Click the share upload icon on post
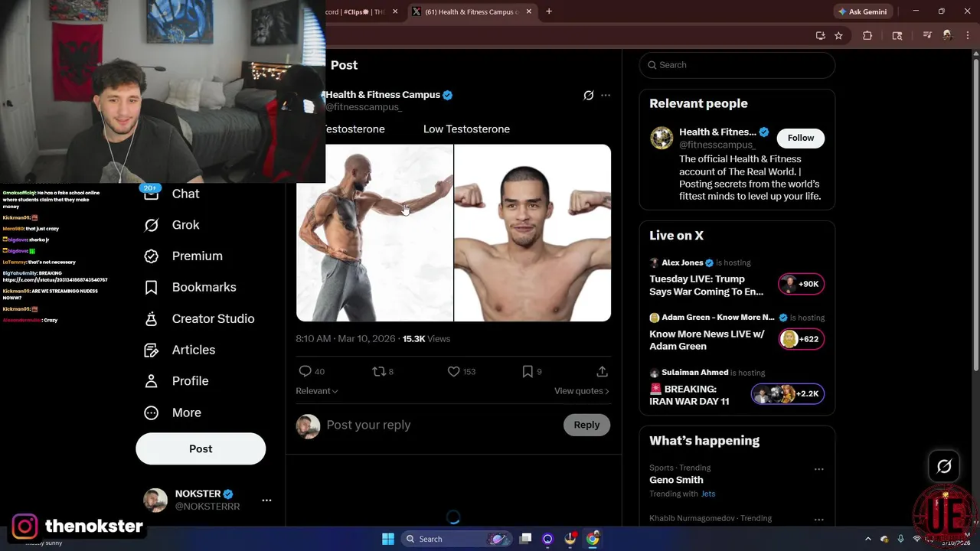The width and height of the screenshot is (980, 551). (x=603, y=371)
